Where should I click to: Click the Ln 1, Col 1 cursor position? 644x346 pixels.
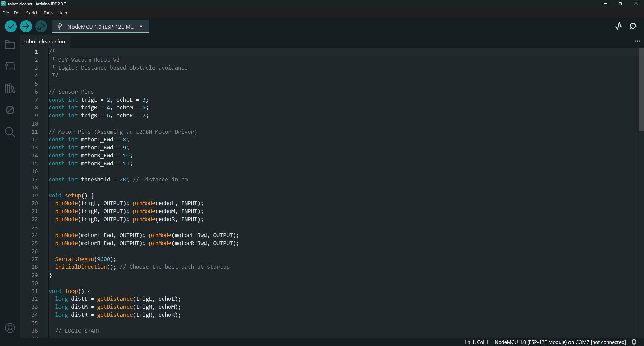pos(477,342)
